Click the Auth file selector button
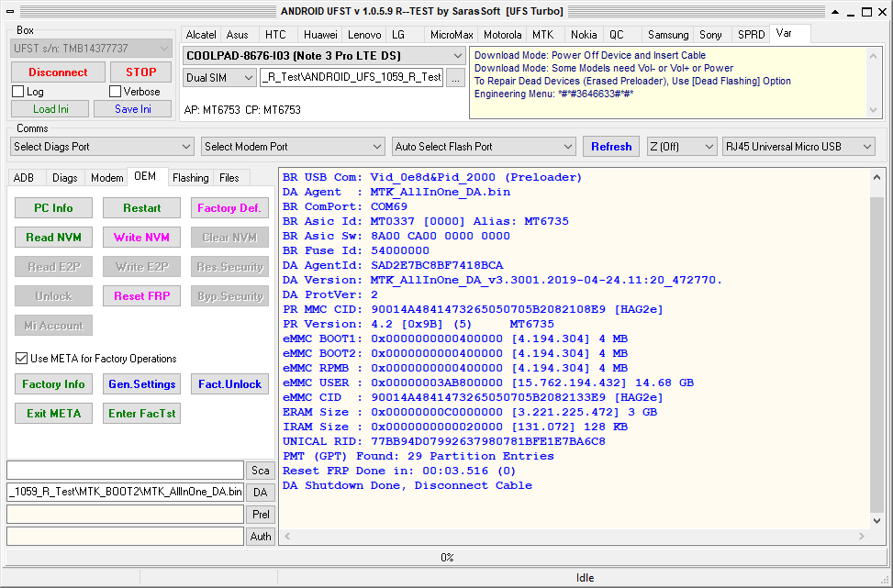The image size is (893, 588). tap(261, 537)
